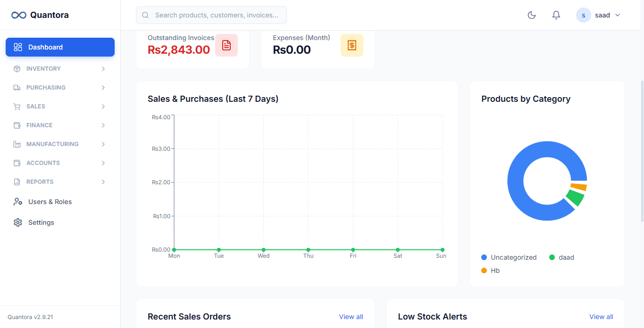Viewport: 644px width, 328px height.
Task: Expand the Finance chevron
Action: [x=103, y=125]
